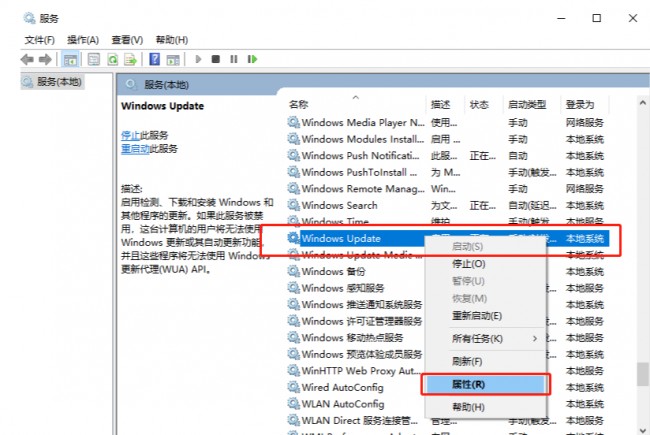650x435 pixels.
Task: Click gear icon of Windows Search row
Action: point(293,205)
